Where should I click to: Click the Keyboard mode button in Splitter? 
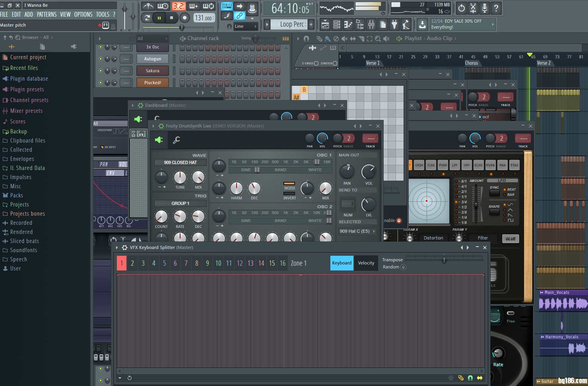pyautogui.click(x=342, y=263)
